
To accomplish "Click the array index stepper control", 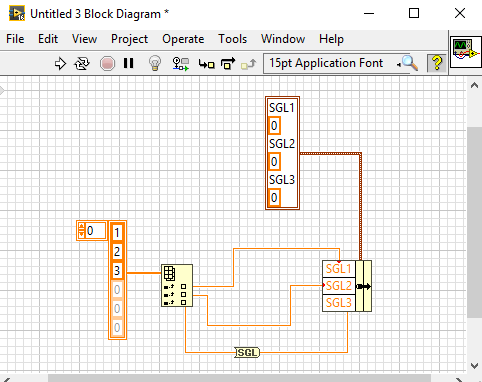I will pos(81,231).
